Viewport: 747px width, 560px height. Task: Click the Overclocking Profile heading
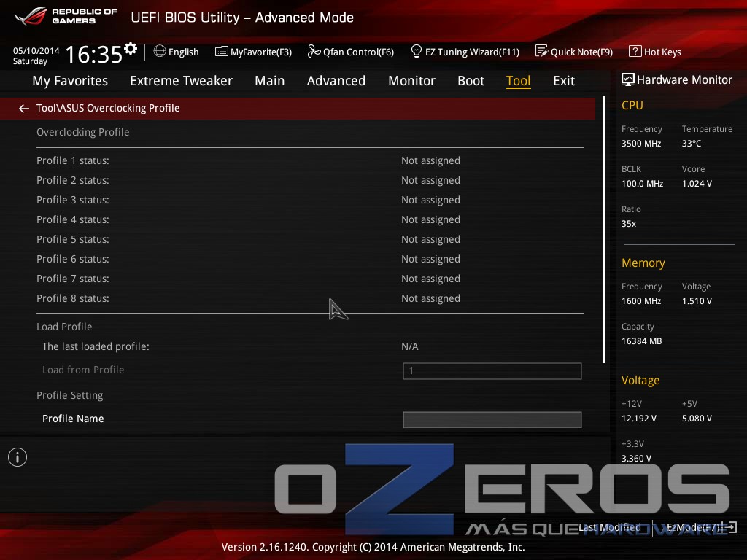[83, 132]
